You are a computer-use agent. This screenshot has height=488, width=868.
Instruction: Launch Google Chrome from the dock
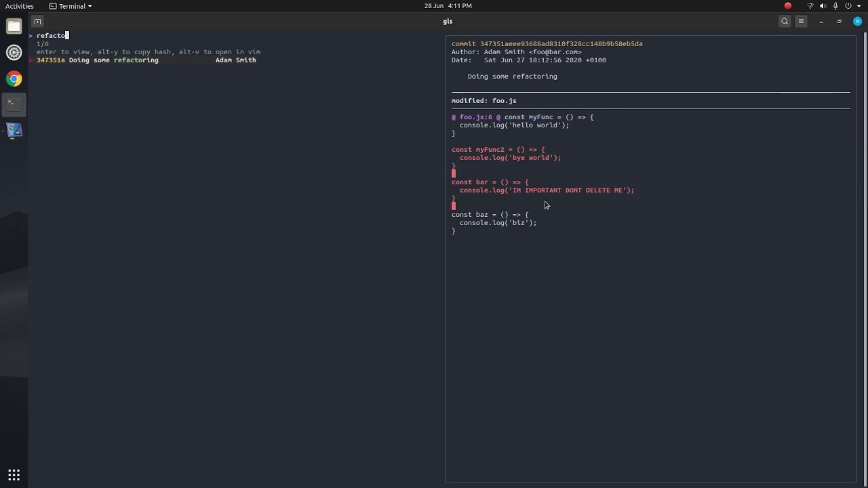(x=14, y=79)
